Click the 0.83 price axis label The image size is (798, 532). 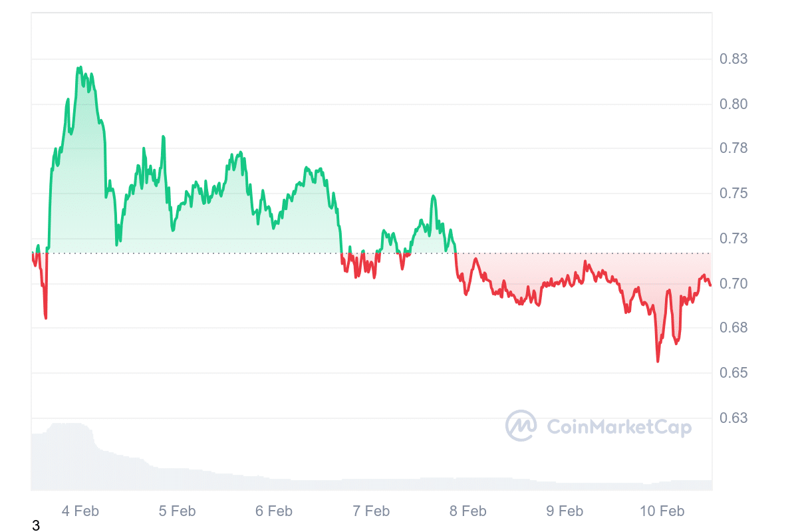coord(733,59)
